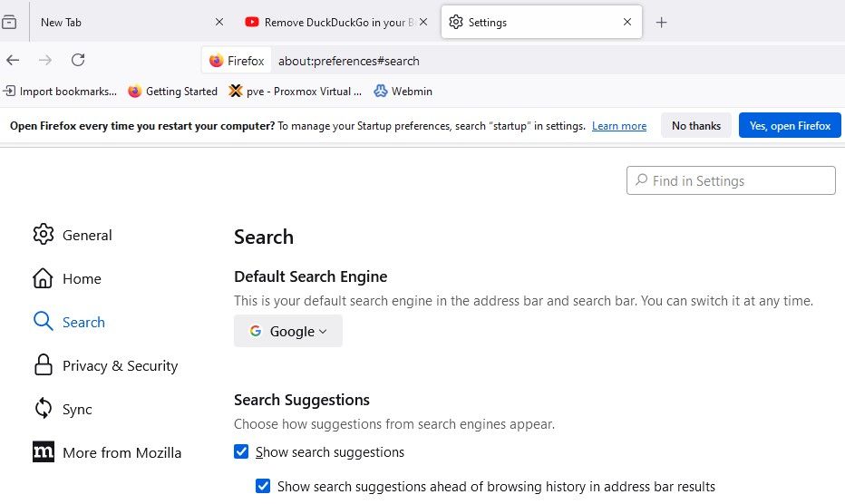Click the Find in Settings search field

point(731,181)
